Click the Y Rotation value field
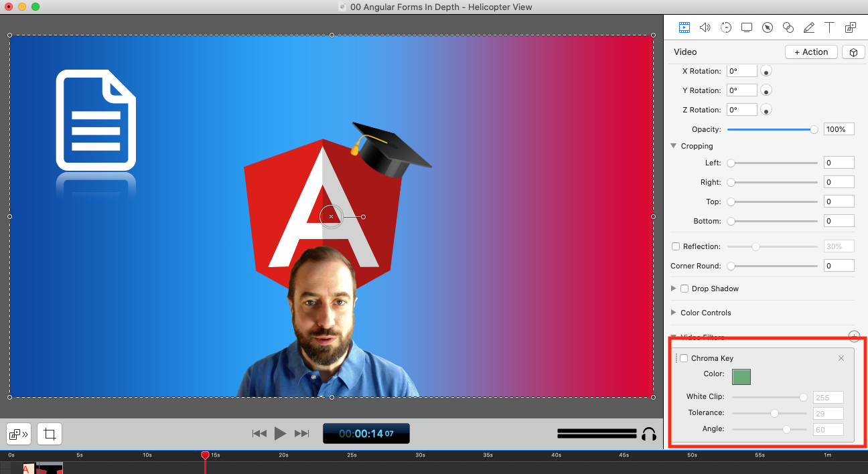This screenshot has height=474, width=868. click(742, 90)
